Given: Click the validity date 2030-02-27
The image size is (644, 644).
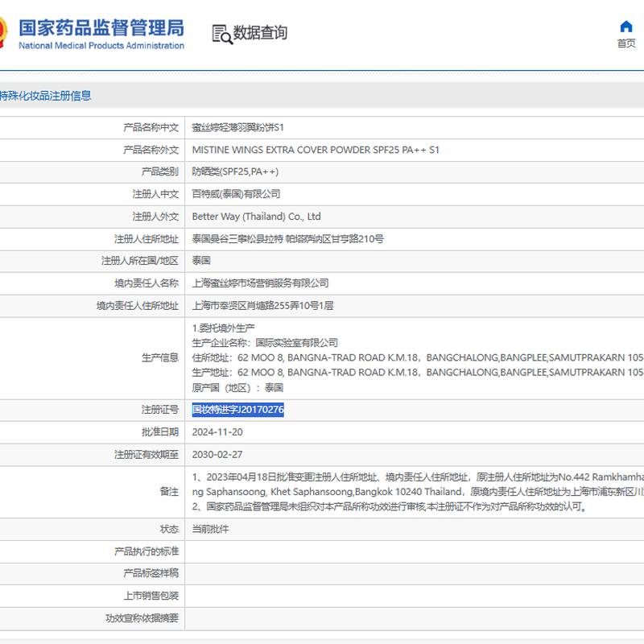Looking at the screenshot, I should [x=217, y=455].
